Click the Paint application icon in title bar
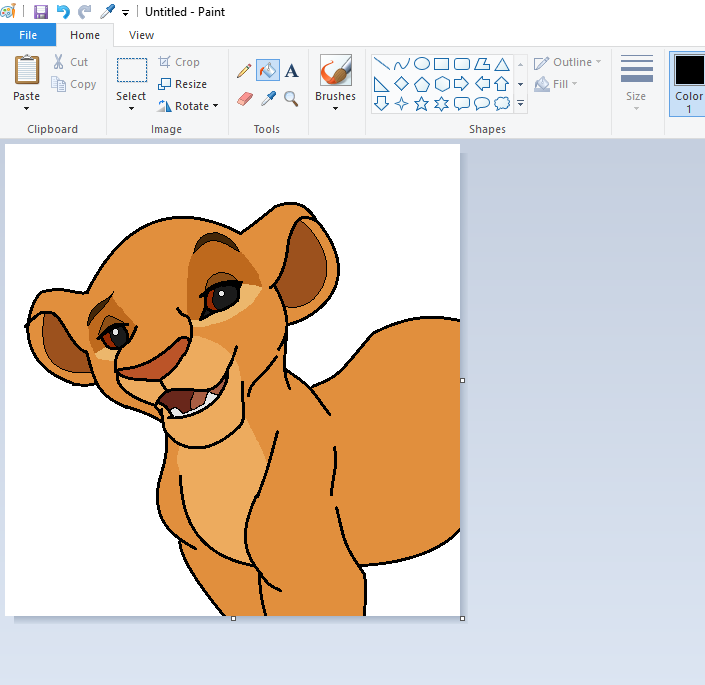705x685 pixels. point(8,12)
